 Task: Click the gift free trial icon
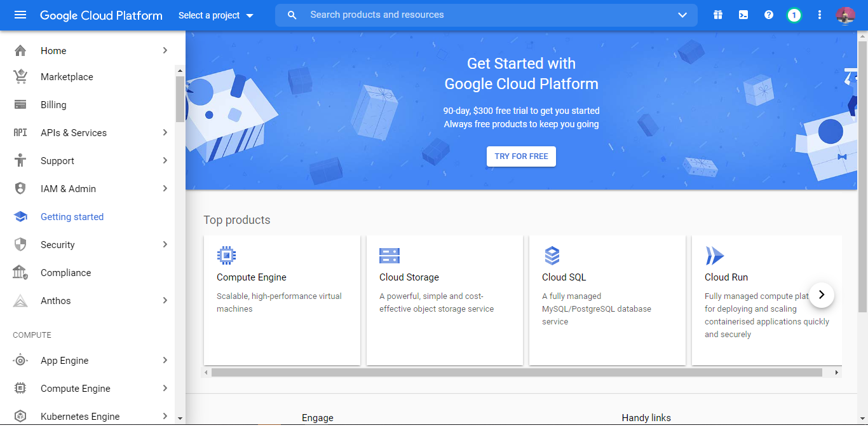coord(718,15)
